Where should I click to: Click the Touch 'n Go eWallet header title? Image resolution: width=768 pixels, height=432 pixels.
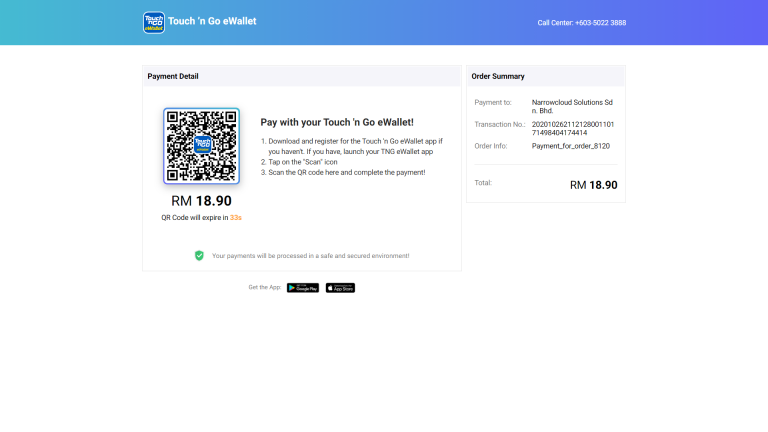pos(212,21)
